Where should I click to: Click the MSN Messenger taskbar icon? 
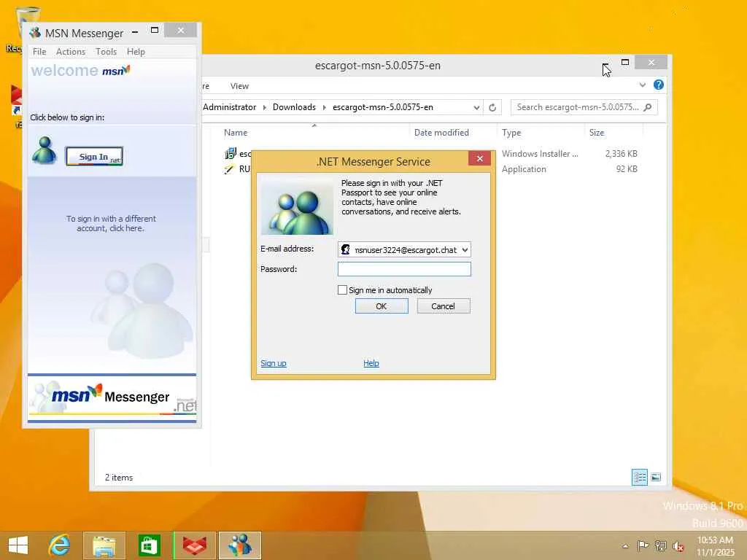(x=239, y=545)
